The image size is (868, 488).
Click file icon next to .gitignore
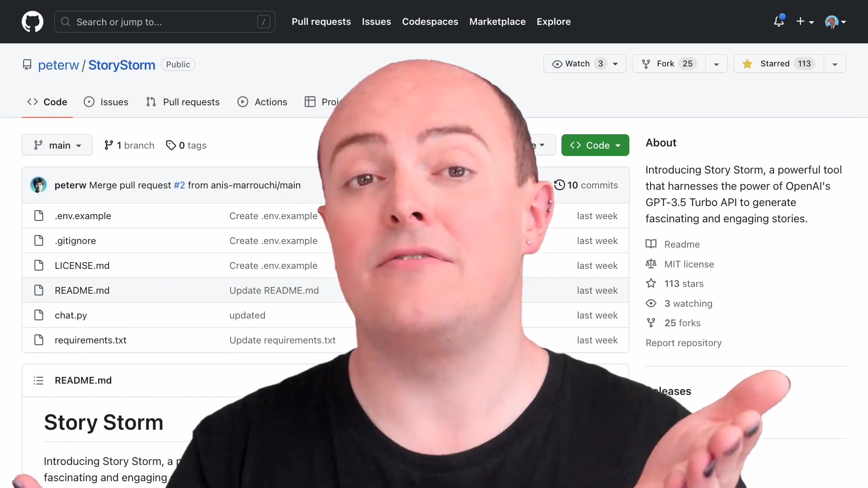pyautogui.click(x=39, y=240)
